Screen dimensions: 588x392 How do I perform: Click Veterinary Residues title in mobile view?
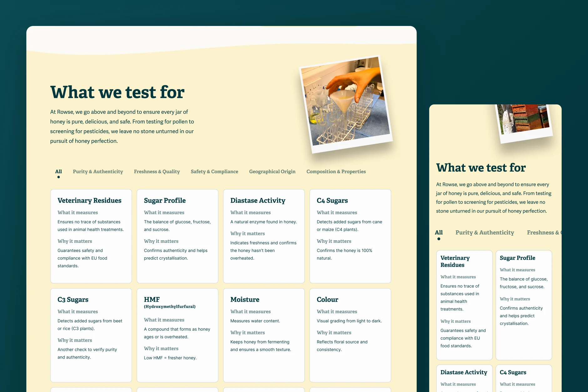pyautogui.click(x=455, y=261)
